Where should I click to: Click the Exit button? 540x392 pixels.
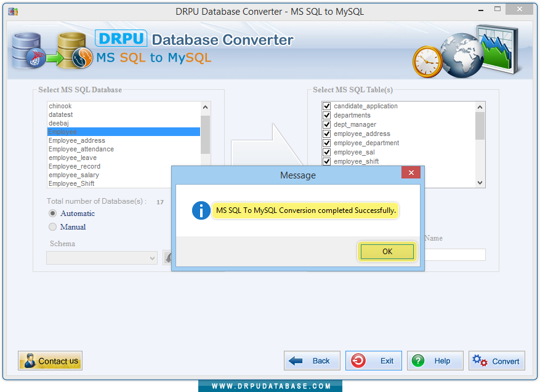374,361
